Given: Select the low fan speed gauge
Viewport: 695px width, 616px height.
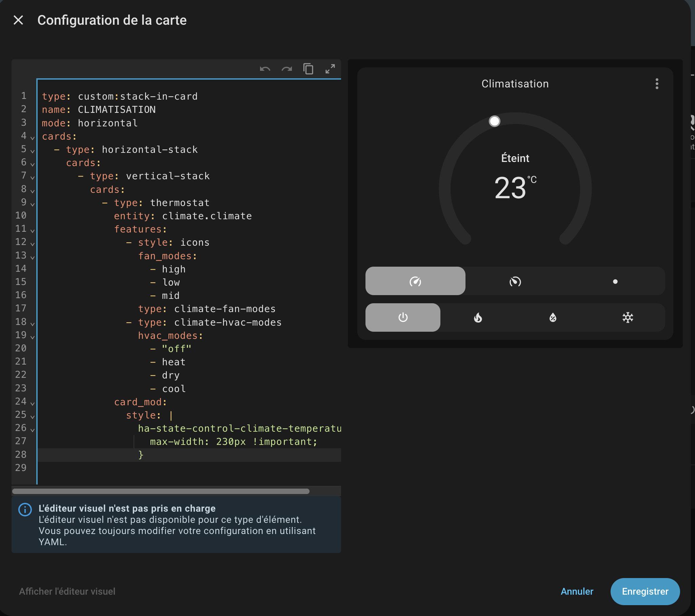Looking at the screenshot, I should coord(515,281).
